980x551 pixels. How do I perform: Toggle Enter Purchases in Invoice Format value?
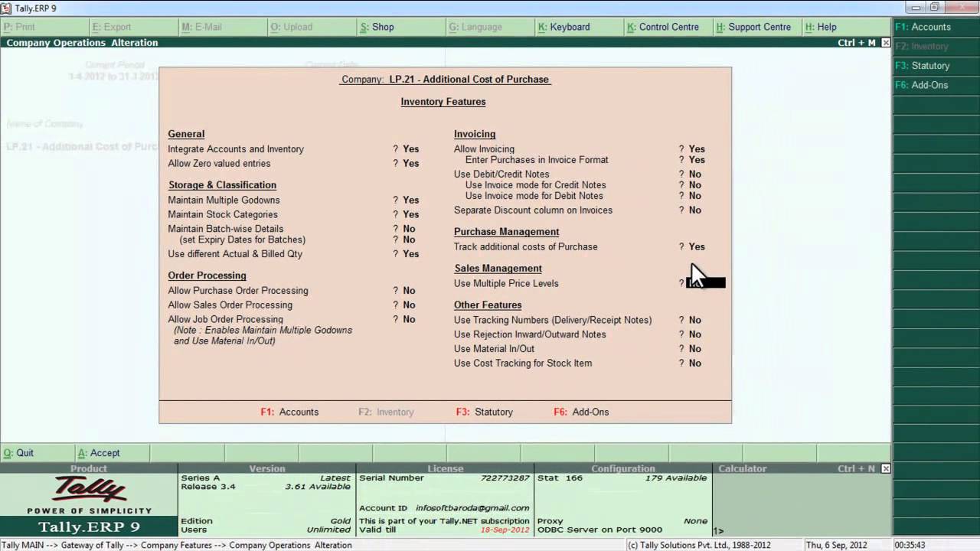click(x=697, y=160)
